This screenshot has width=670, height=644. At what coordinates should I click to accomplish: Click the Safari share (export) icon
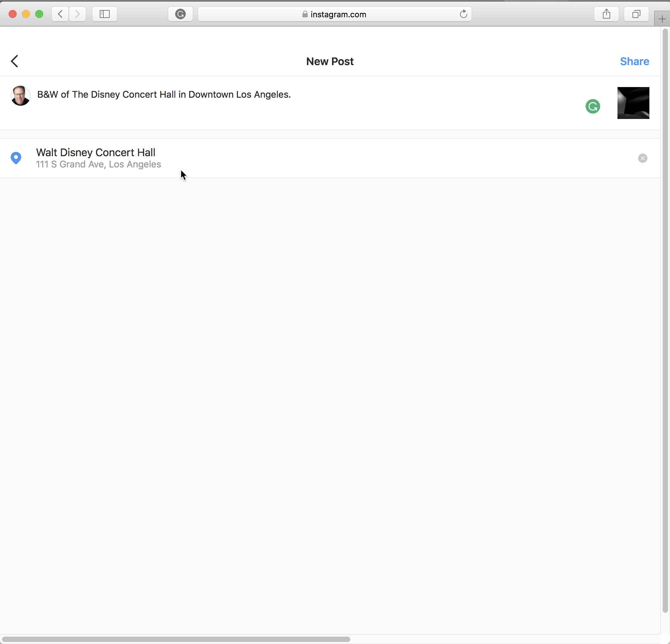pos(607,14)
